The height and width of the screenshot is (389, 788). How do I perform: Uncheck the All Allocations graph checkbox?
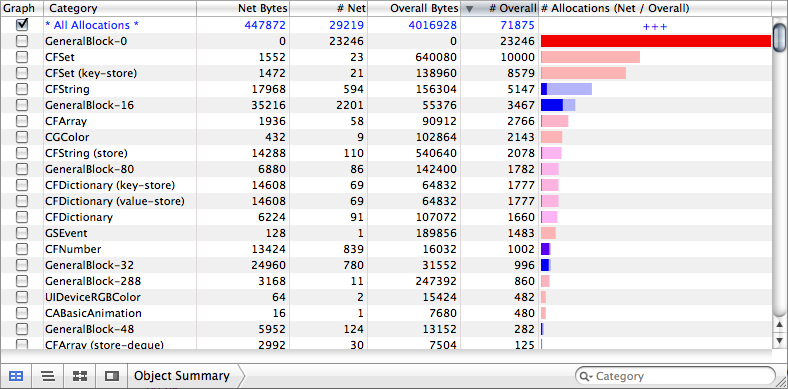coord(22,24)
